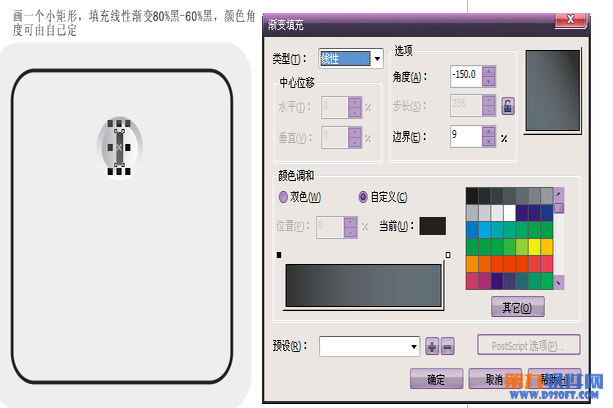
Task: Close the gradient fill dialog
Action: point(570,19)
